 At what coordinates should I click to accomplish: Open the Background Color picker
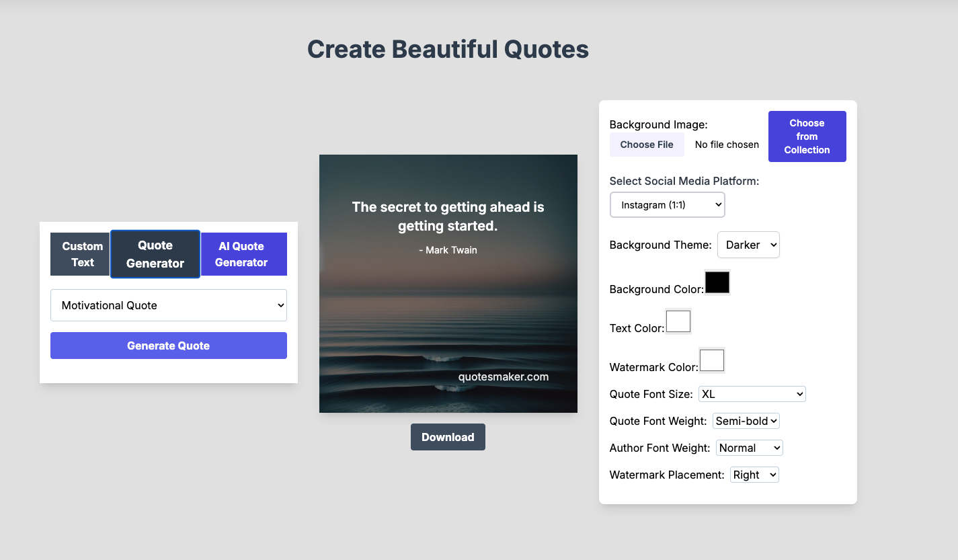717,282
